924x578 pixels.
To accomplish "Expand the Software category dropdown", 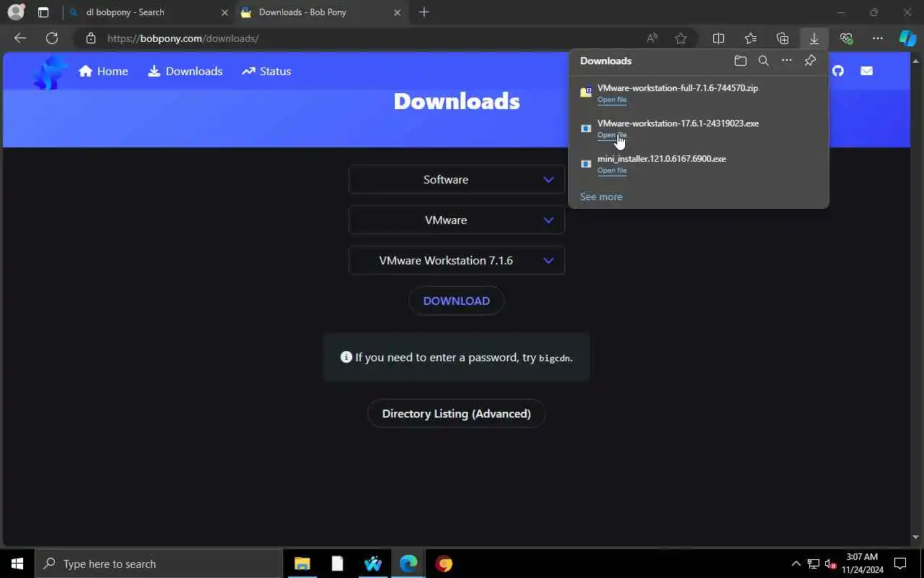I will 456,179.
